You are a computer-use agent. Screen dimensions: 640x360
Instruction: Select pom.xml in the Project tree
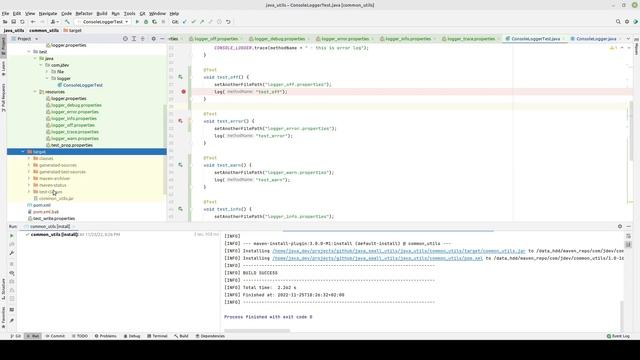pyautogui.click(x=42, y=205)
